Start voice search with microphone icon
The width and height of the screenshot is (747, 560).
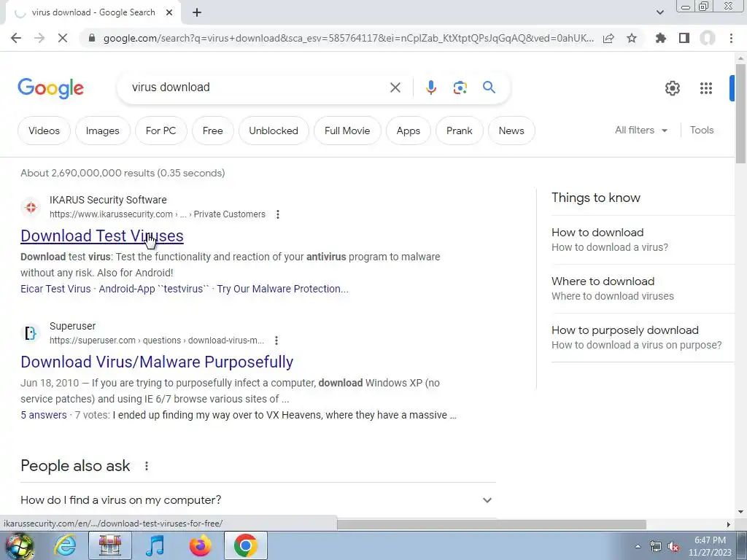click(x=430, y=87)
